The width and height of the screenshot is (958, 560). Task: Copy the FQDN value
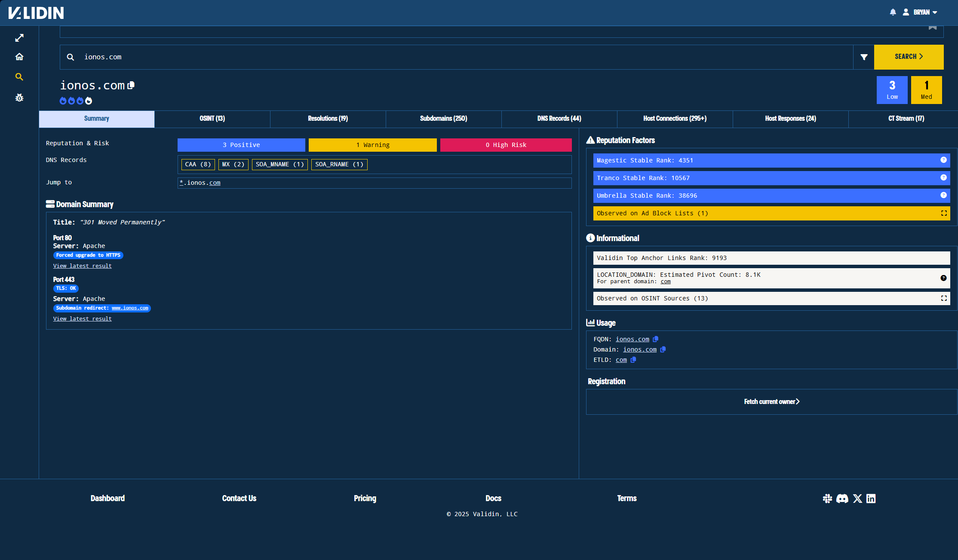(656, 339)
